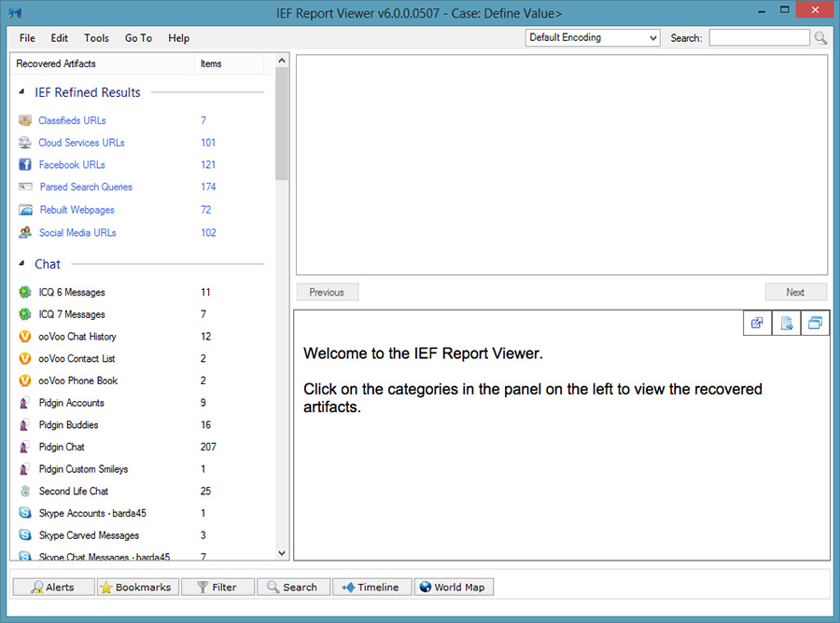Select the ooVoo Chat History row label
The image size is (840, 623).
tap(77, 337)
